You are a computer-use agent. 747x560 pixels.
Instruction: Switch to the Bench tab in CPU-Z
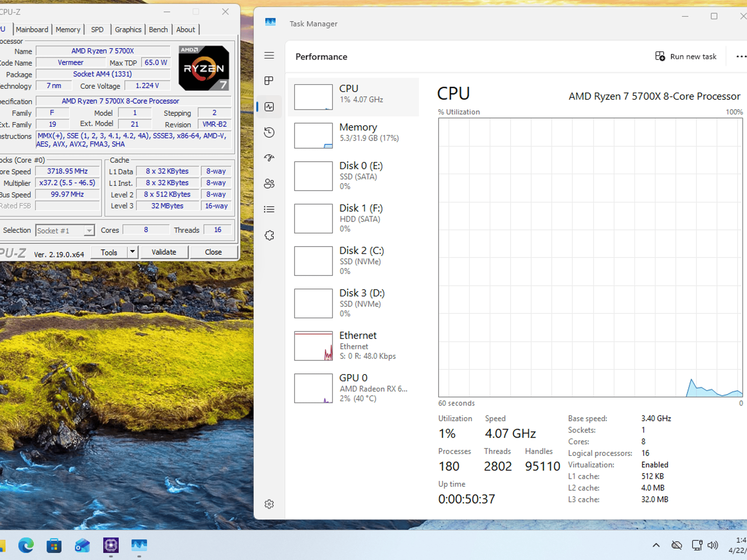pos(158,30)
